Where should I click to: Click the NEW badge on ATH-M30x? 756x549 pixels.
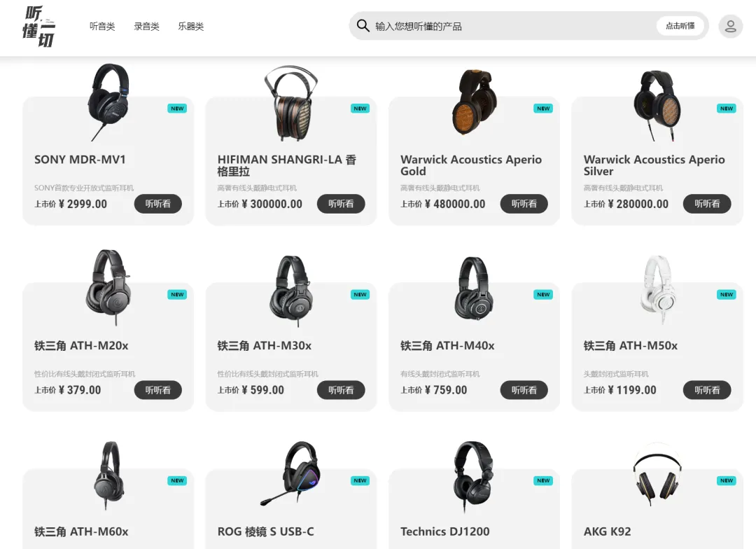(x=360, y=295)
